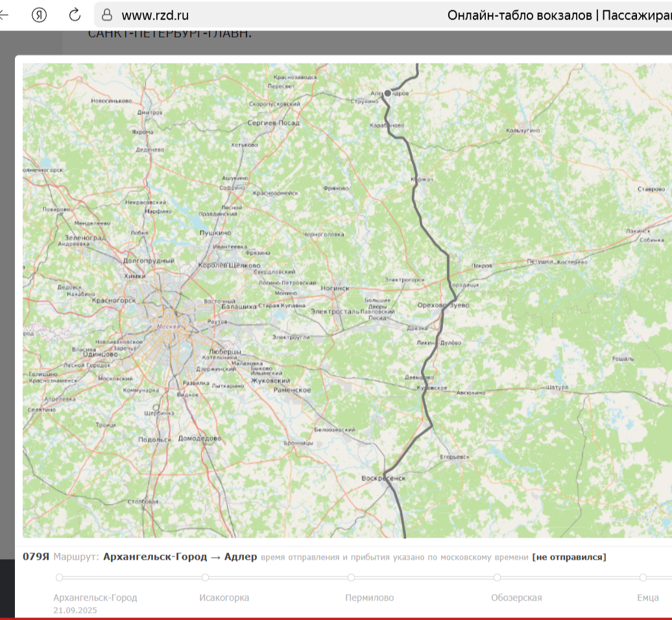Image resolution: width=672 pixels, height=620 pixels.
Task: Select the Исакогорка stop circle on the timeline
Action: [206, 577]
